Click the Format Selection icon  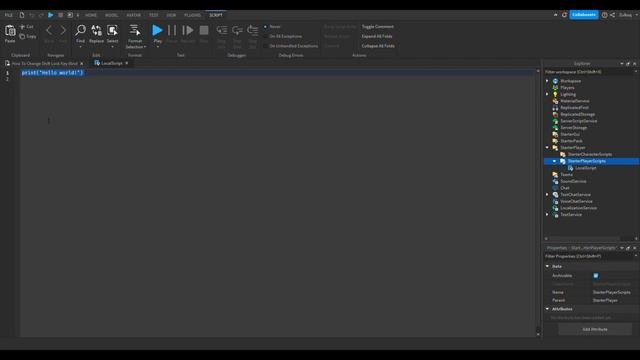135,30
